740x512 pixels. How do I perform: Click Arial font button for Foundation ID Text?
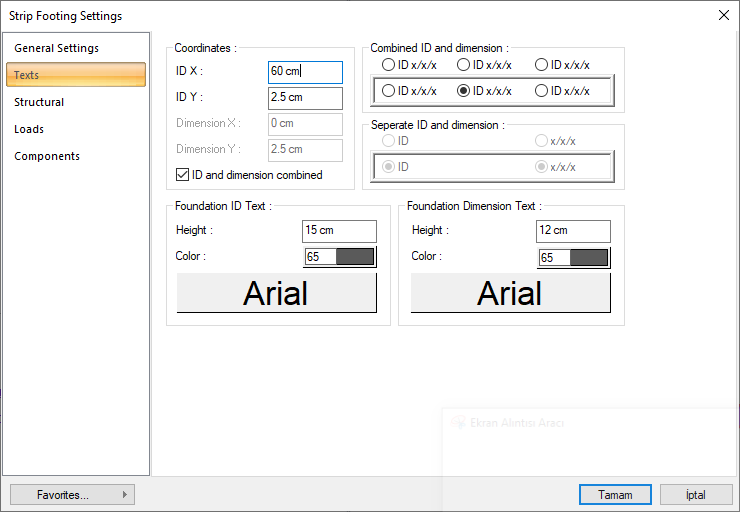click(277, 293)
